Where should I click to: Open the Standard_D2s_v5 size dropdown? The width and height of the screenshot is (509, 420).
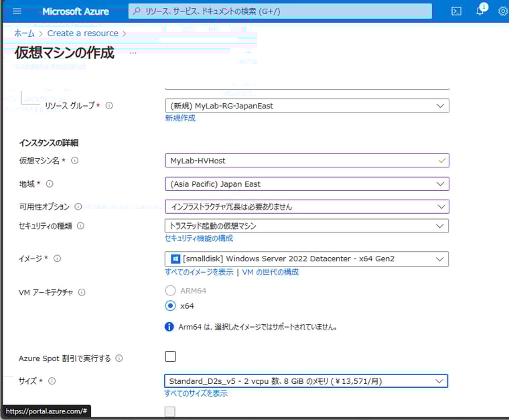point(306,380)
